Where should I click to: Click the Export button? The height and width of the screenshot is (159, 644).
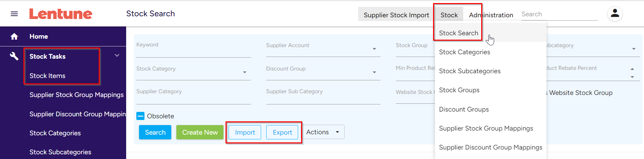[282, 132]
